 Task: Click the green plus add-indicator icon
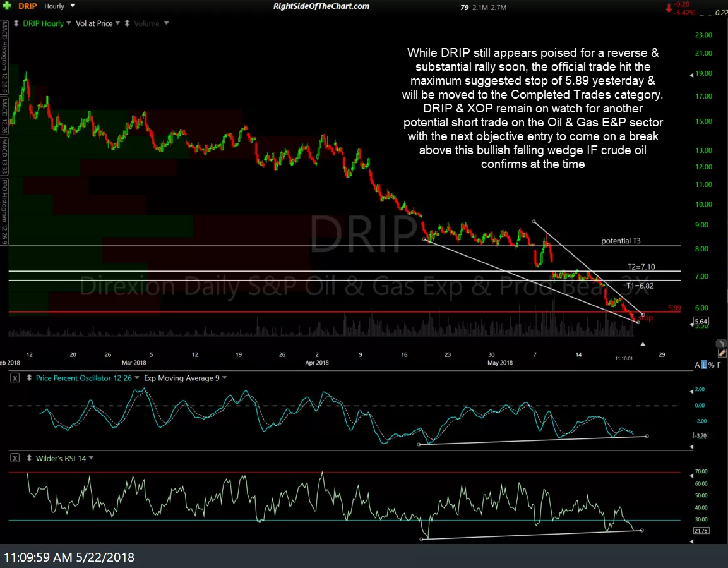(x=6, y=6)
